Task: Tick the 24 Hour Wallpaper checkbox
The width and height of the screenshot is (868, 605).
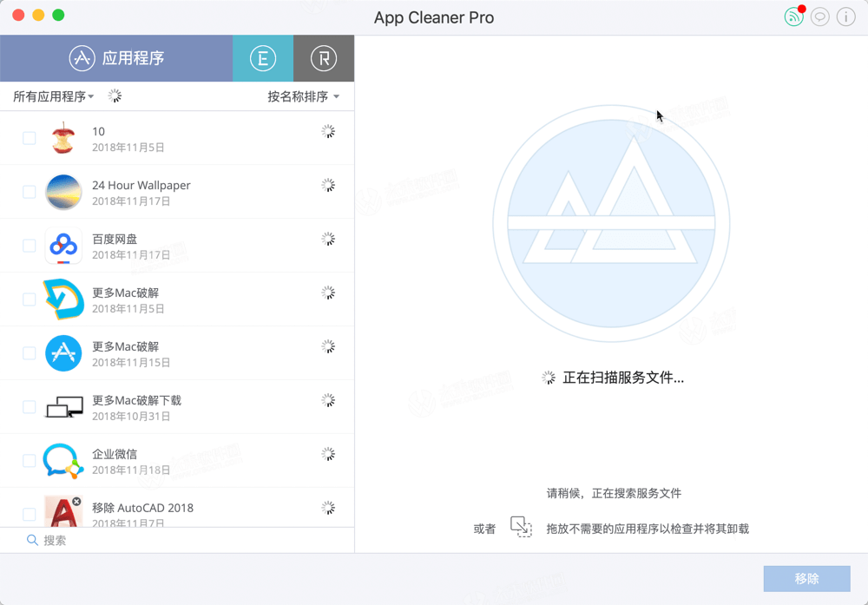Action: [29, 192]
